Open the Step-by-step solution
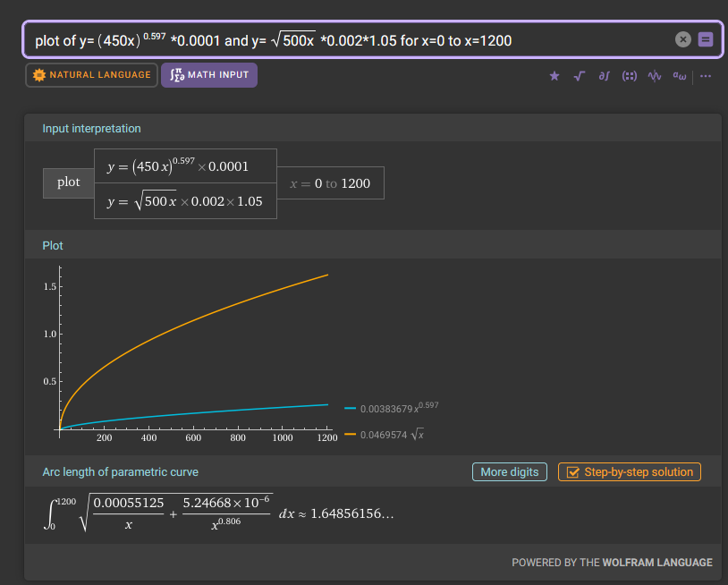The image size is (728, 585). [629, 471]
